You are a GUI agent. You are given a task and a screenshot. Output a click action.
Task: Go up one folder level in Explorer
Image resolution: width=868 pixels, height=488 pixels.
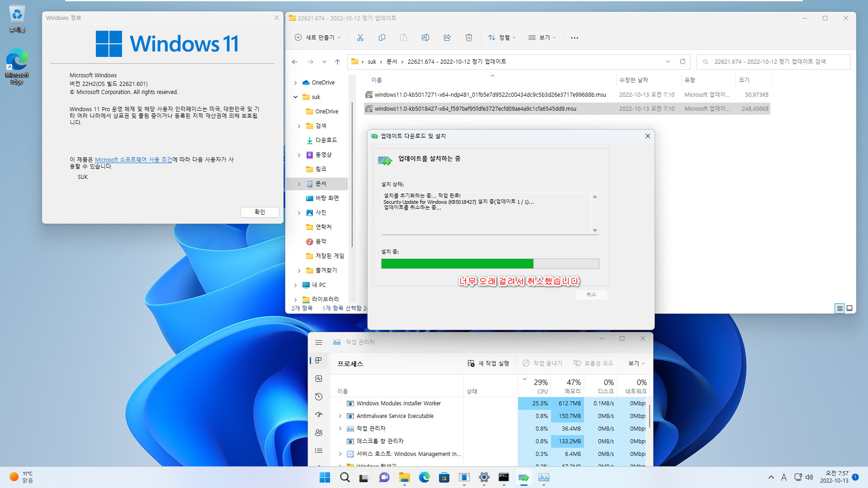click(337, 62)
